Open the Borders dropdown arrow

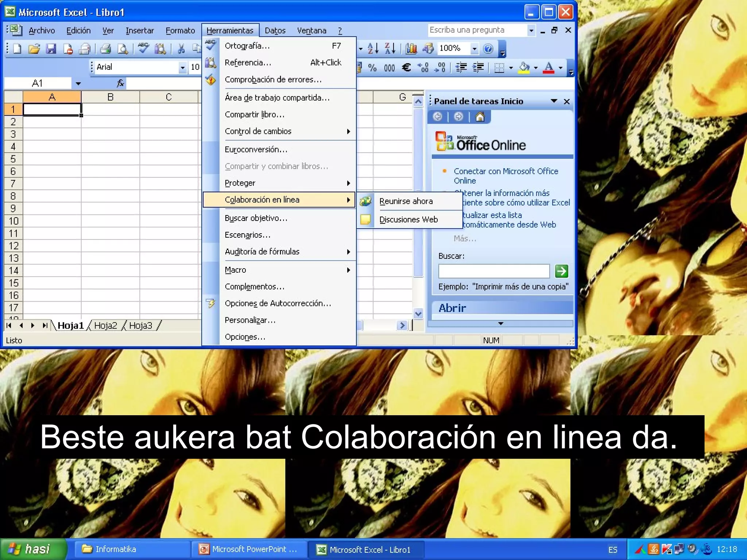click(x=511, y=67)
